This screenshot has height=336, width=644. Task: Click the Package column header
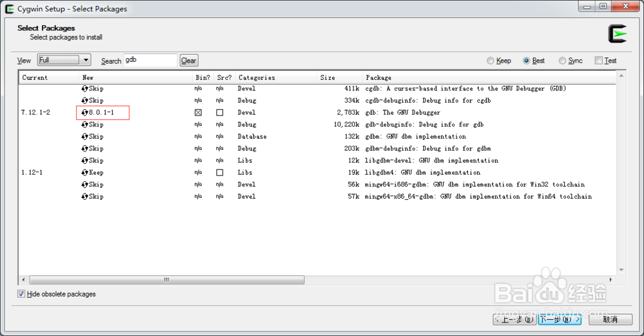pyautogui.click(x=489, y=77)
